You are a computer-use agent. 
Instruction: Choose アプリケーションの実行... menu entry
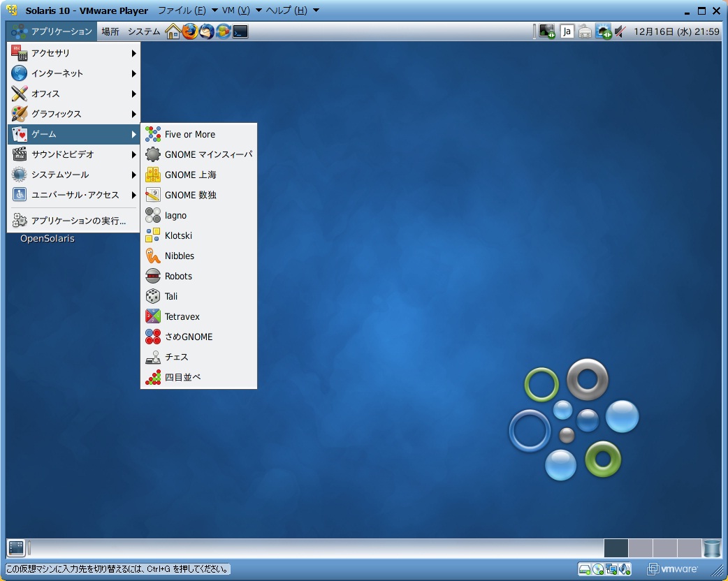pos(74,221)
